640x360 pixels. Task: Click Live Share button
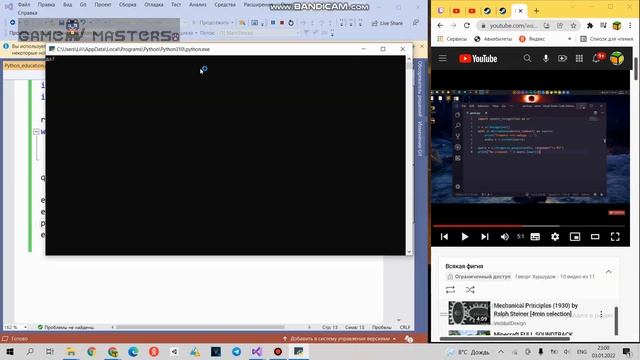point(387,23)
